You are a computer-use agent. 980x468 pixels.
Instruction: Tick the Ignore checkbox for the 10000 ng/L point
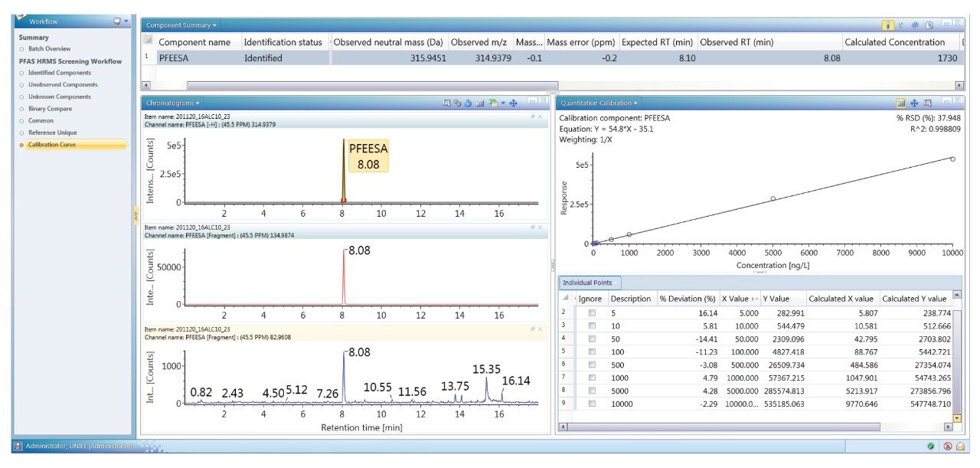pos(592,403)
